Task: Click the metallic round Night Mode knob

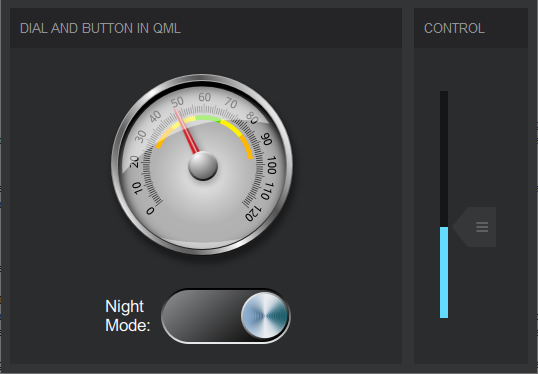Action: click(x=264, y=316)
